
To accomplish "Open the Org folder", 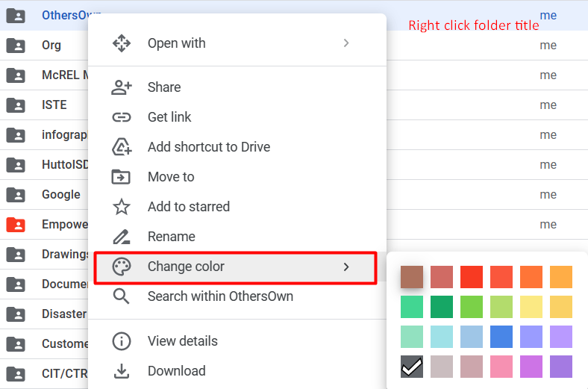I will tap(51, 45).
